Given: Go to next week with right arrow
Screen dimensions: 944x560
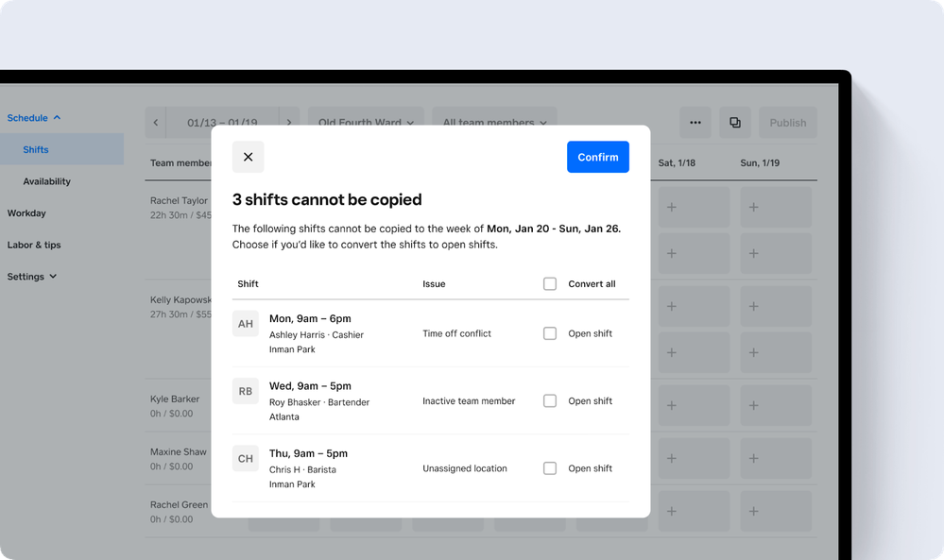Looking at the screenshot, I should coord(289,123).
